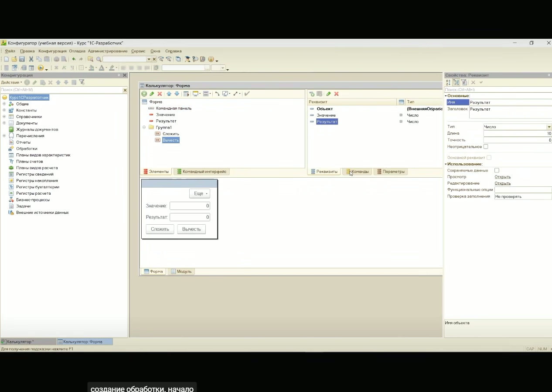Screen dimensions: 552x392
Task: Click the Сложить button in form preview
Action: pos(160,229)
